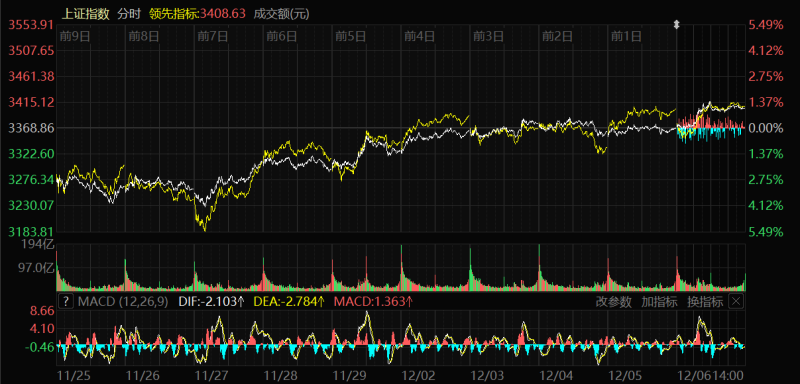Viewport: 800px width, 384px height.
Task: Click 加指标 to add an indicator
Action: coord(659,302)
